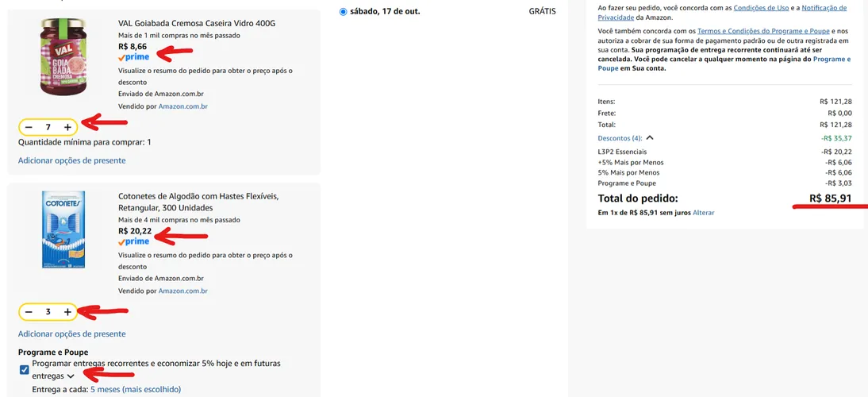Click the -R$ 35,37 discounts total
The width and height of the screenshot is (868, 397).
[836, 138]
